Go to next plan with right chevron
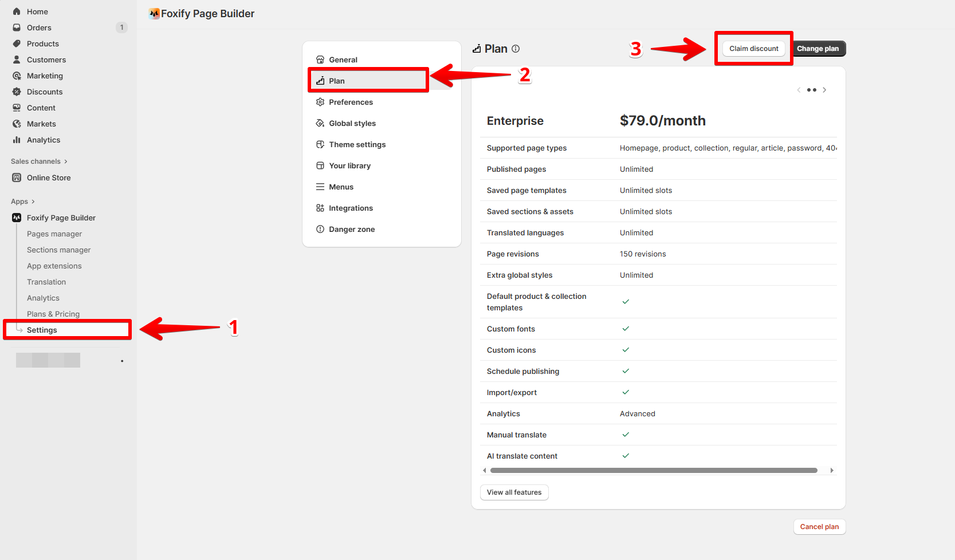This screenshot has width=955, height=560. 824,90
